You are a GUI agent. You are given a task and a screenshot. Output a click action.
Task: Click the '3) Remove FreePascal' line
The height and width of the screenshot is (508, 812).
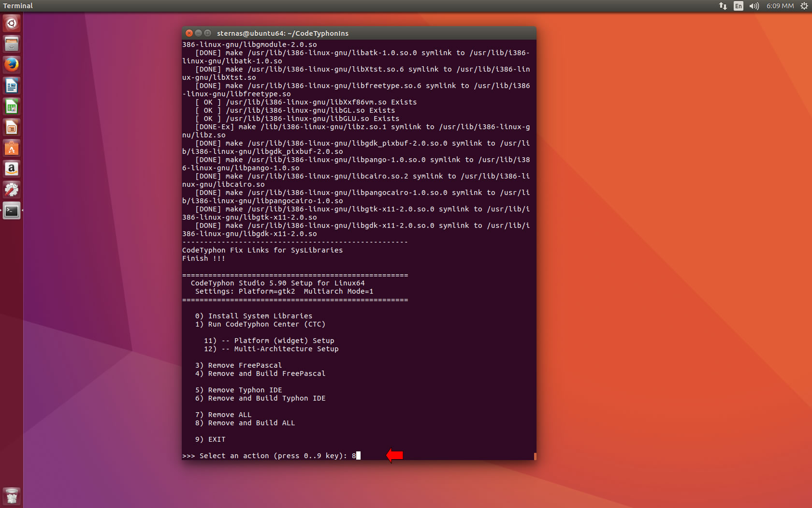(238, 365)
